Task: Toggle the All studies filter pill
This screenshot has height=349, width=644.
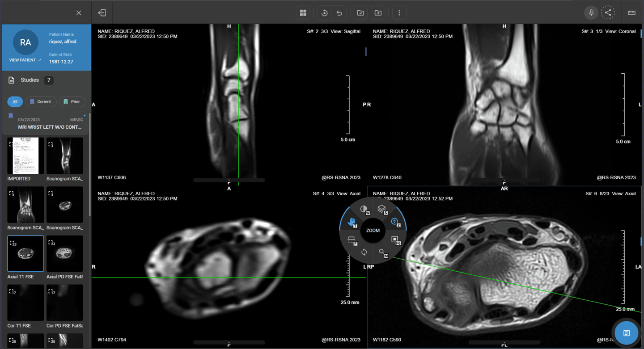Action: click(15, 101)
